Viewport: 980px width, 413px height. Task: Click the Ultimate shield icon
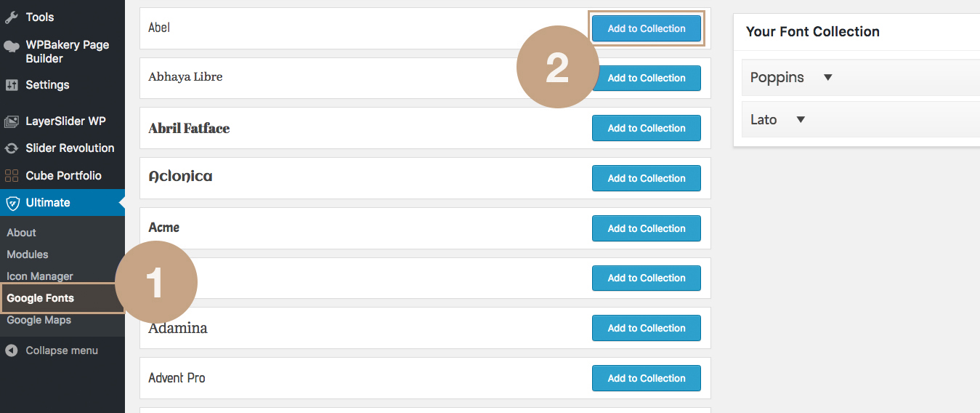(12, 203)
